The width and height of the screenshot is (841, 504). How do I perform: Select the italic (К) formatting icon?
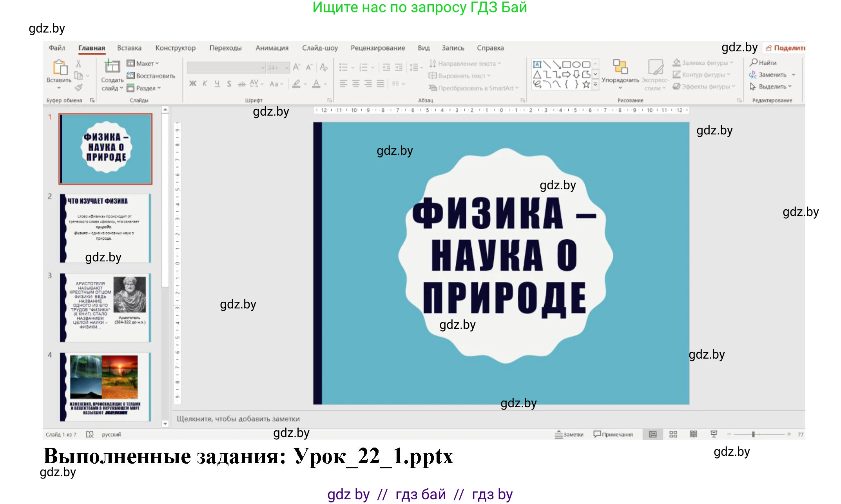coord(205,83)
